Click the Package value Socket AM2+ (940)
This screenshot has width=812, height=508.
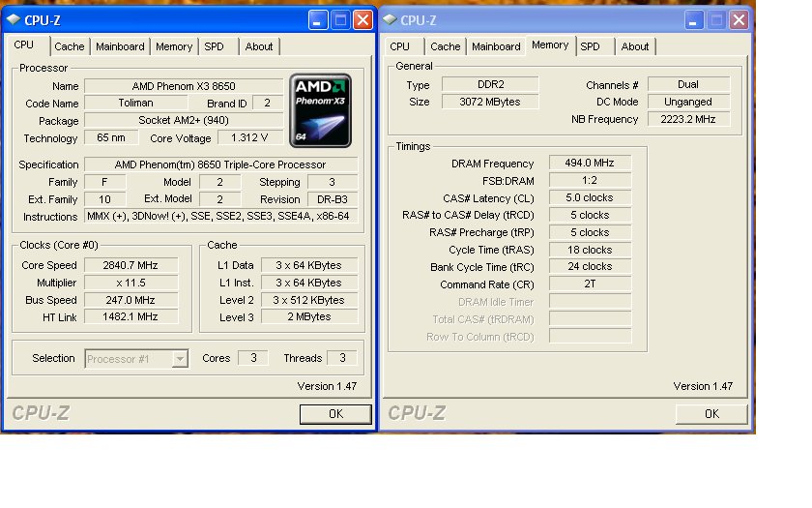pyautogui.click(x=184, y=120)
